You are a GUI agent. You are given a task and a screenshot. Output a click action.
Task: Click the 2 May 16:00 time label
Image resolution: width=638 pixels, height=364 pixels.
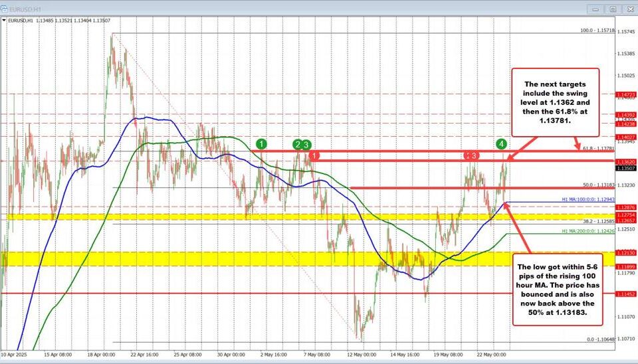pos(274,355)
